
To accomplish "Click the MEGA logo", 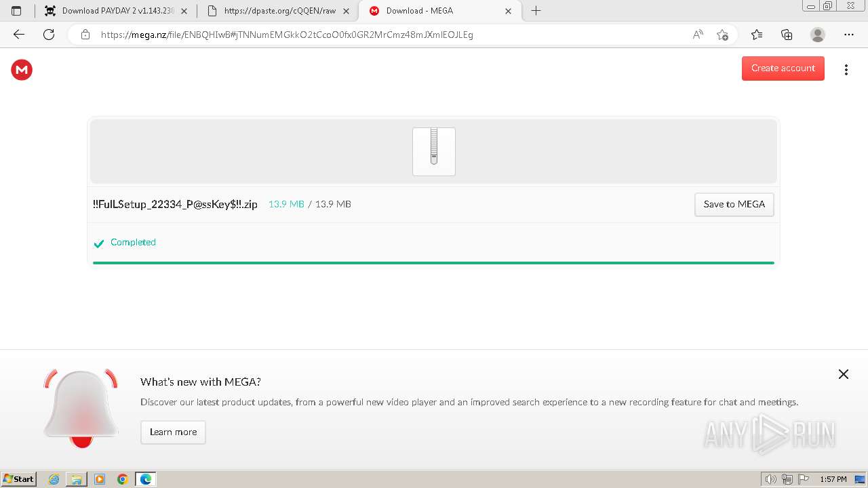I will pyautogui.click(x=22, y=69).
